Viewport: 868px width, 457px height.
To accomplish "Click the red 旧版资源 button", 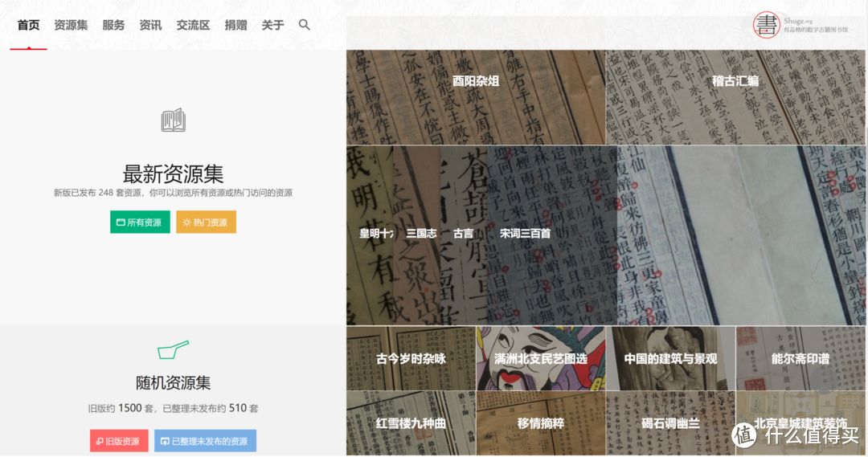I will point(119,440).
